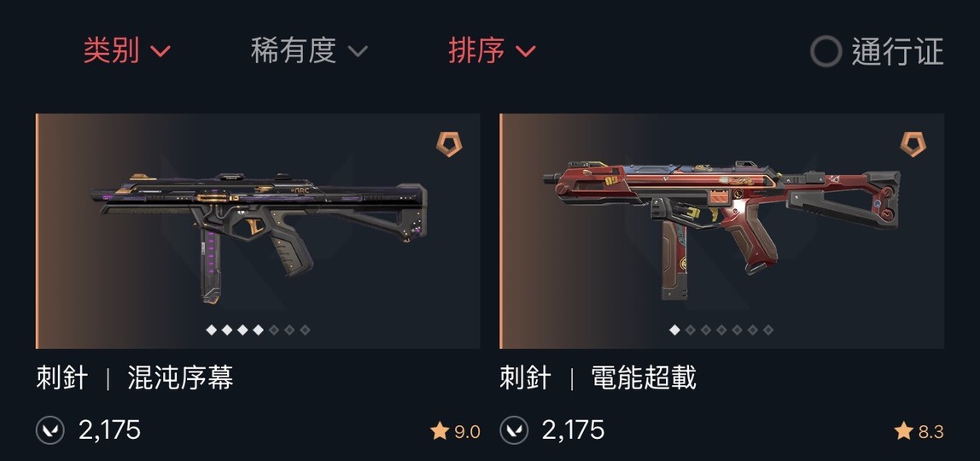Select the second variant diamond of 電能超載
The image size is (980, 461).
point(690,330)
